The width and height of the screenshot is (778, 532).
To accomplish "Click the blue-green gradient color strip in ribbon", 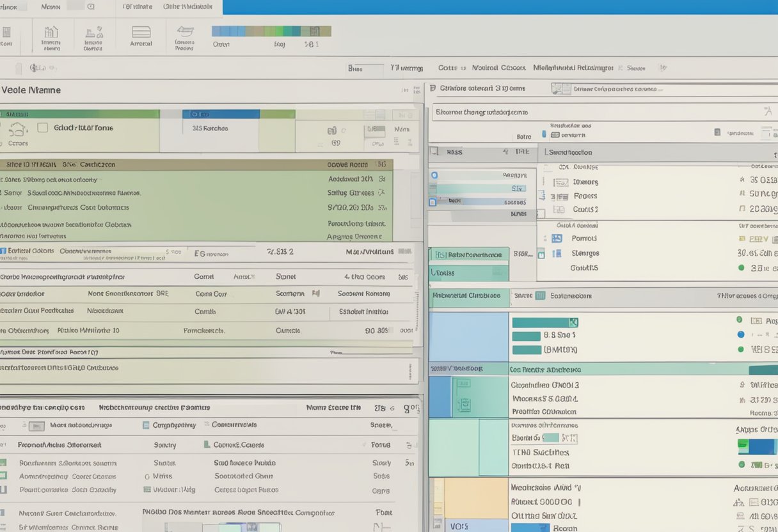I will (x=271, y=31).
